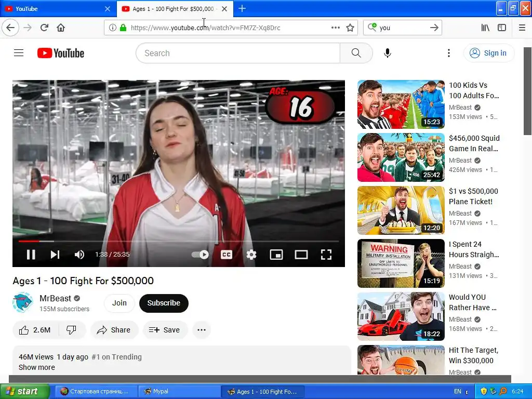
Task: Open the Library icon
Action: (485, 28)
